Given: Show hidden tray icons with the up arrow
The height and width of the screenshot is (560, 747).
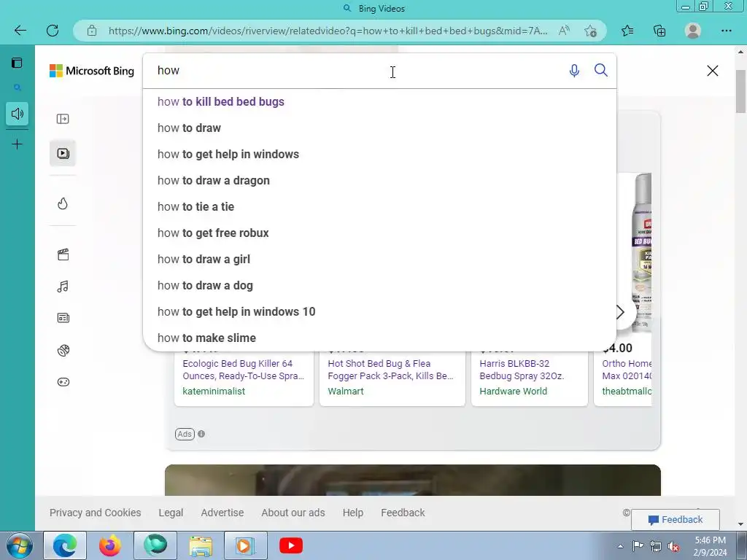Looking at the screenshot, I should pos(620,546).
